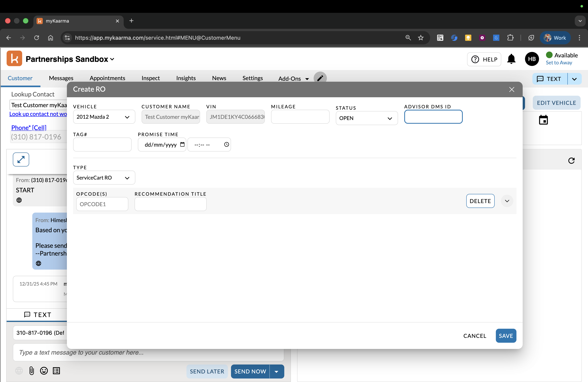The image size is (588, 382).
Task: Click the pencil edit tabs icon
Action: coord(320,78)
